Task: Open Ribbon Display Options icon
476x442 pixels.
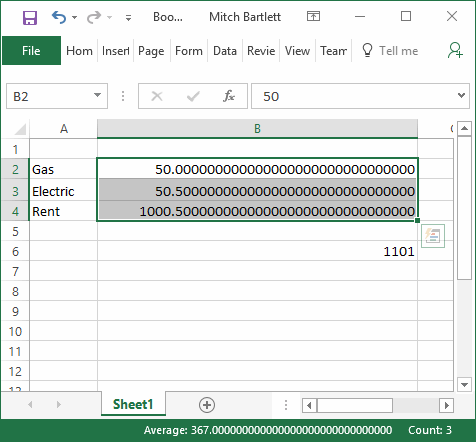Action: [313, 16]
